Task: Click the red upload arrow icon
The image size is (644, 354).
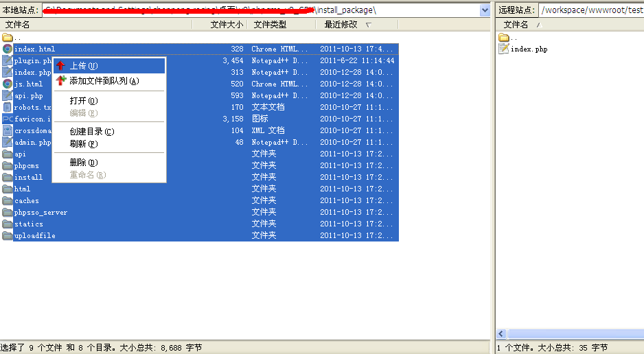Action: (x=61, y=66)
